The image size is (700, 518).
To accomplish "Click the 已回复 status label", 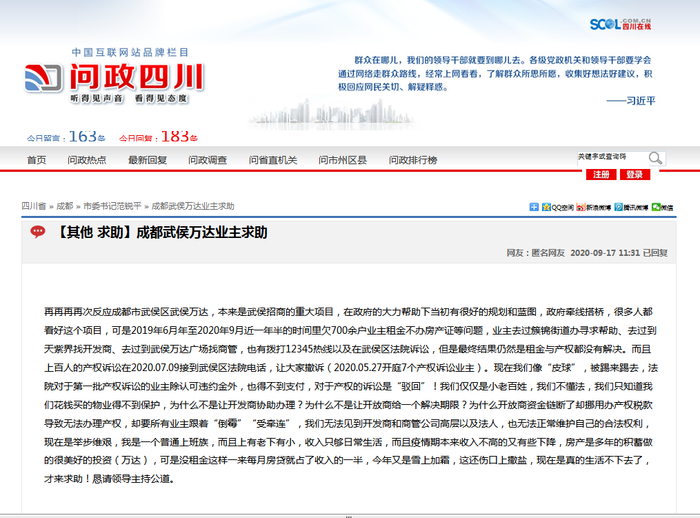I will (655, 253).
